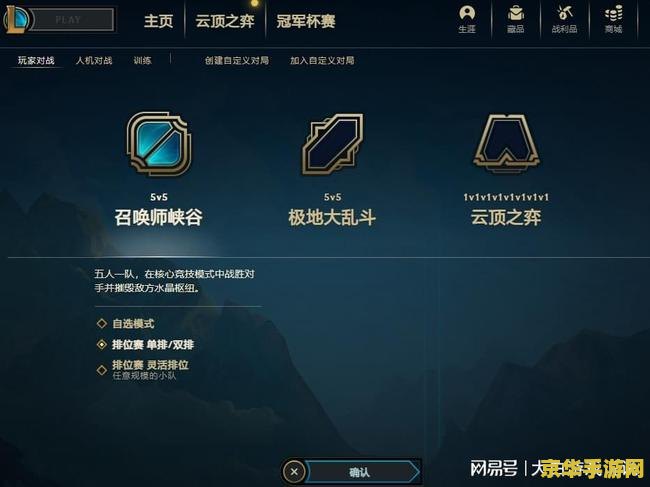The image size is (650, 487).
Task: Open 加入自定义对局 join custom game
Action: click(x=322, y=61)
